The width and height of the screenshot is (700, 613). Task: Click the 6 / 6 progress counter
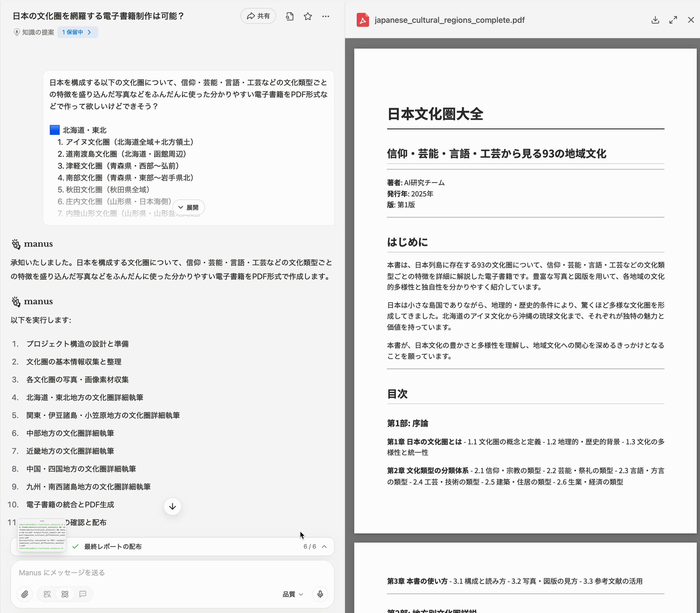[310, 547]
